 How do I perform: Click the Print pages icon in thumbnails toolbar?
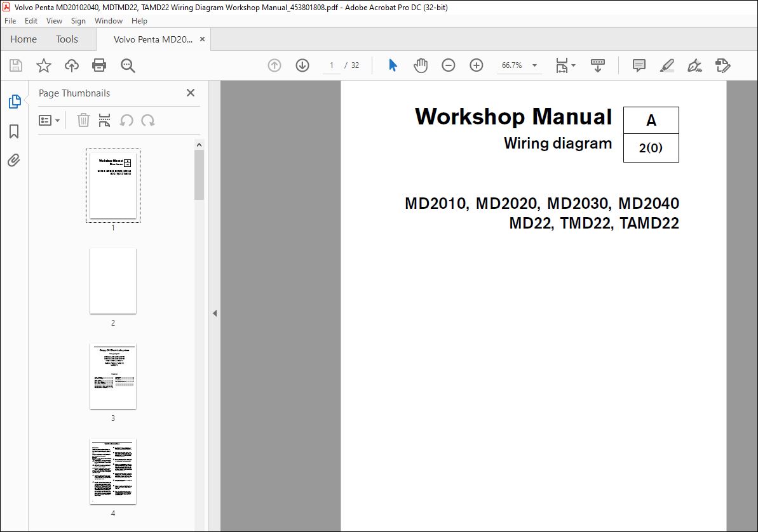pos(104,121)
